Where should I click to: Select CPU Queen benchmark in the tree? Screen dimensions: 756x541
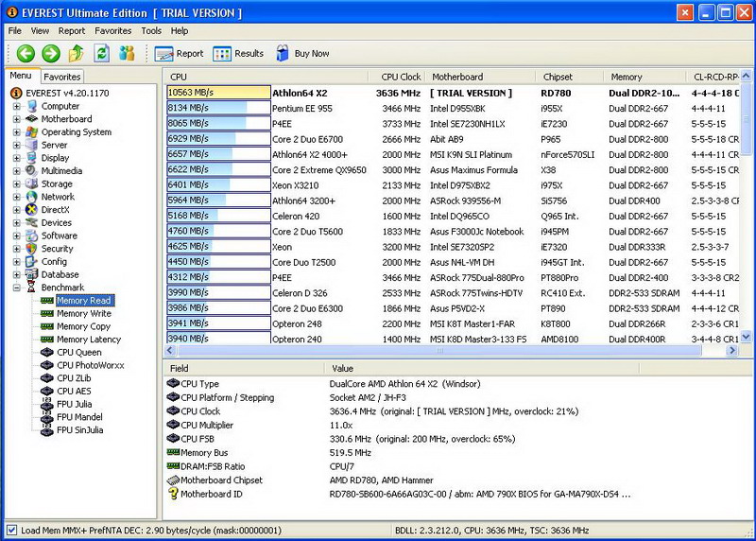click(78, 352)
